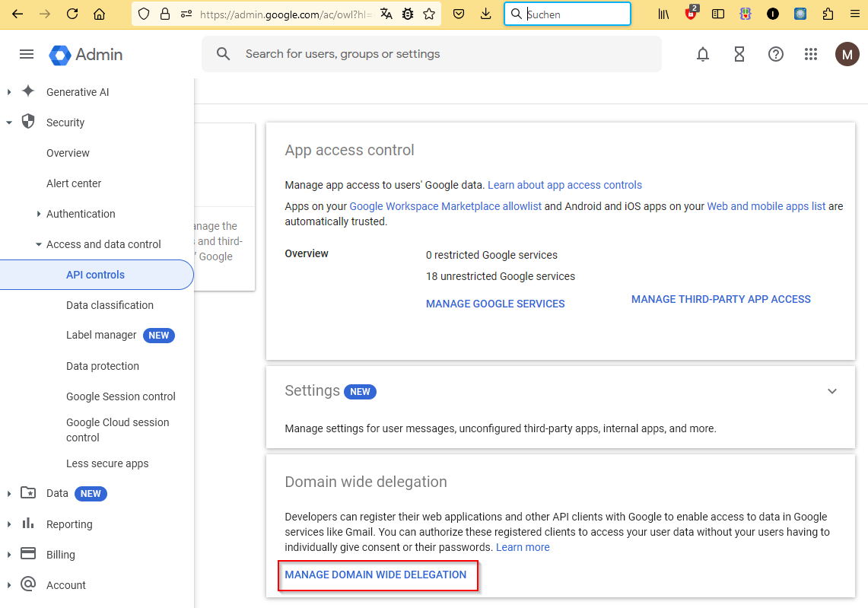Open the Admin navigation hamburger menu
The height and width of the screenshot is (608, 868).
(x=26, y=54)
